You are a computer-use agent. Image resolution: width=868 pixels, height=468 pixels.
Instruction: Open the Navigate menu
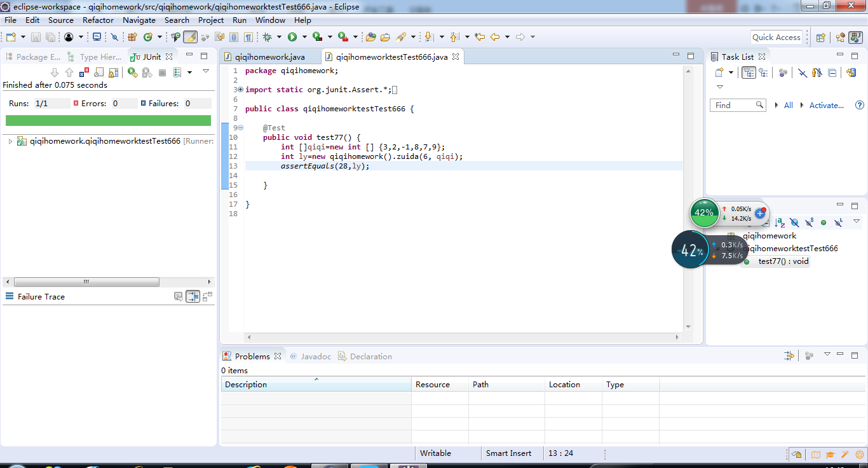point(139,20)
